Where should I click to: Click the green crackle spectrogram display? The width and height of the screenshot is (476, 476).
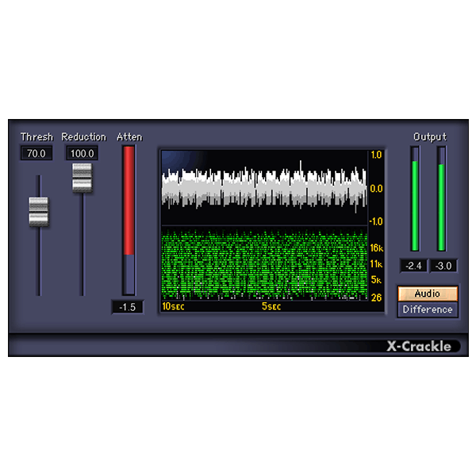[x=263, y=264]
